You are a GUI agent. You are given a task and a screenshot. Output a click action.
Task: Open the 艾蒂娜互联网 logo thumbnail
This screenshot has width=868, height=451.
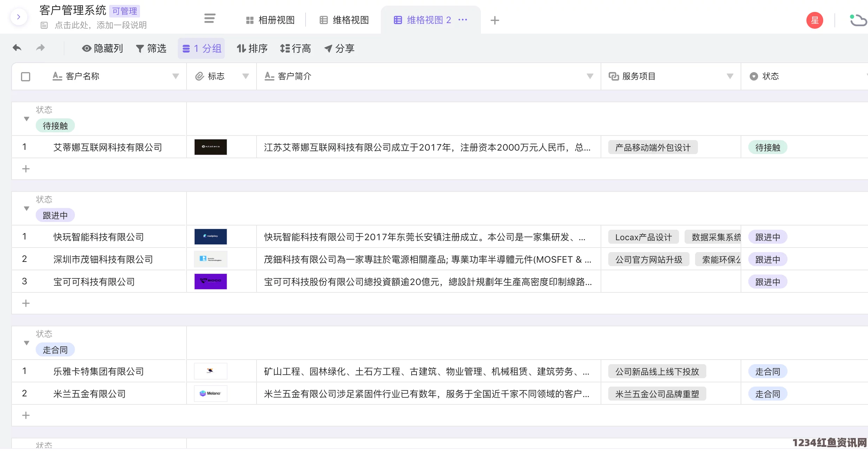tap(211, 147)
